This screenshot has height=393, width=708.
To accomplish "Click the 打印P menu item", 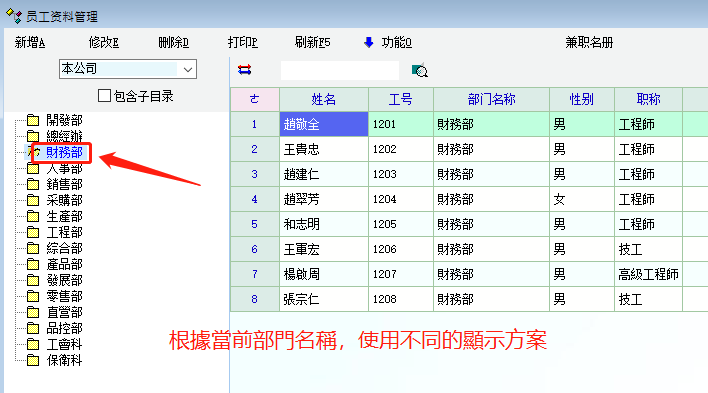I will (242, 42).
